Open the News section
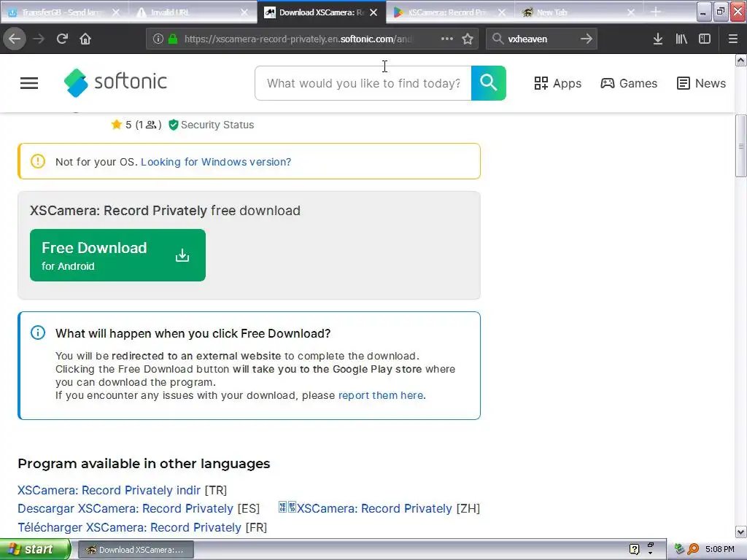The image size is (747, 560). pos(701,83)
